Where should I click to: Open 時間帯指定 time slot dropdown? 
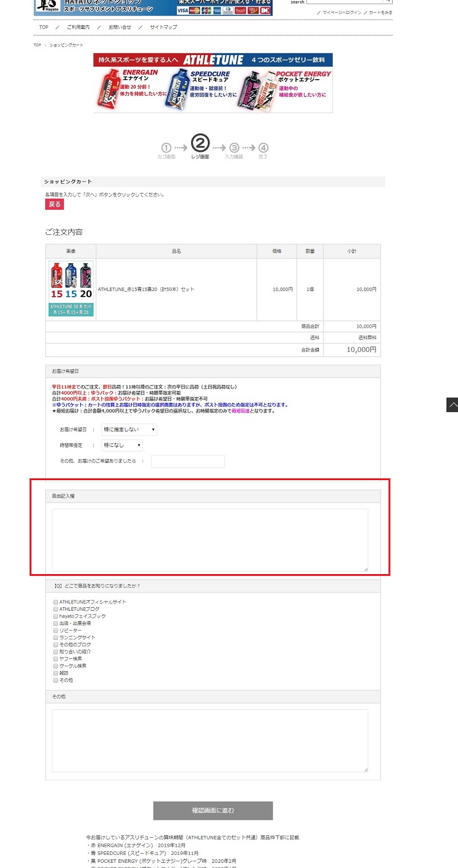point(122,445)
